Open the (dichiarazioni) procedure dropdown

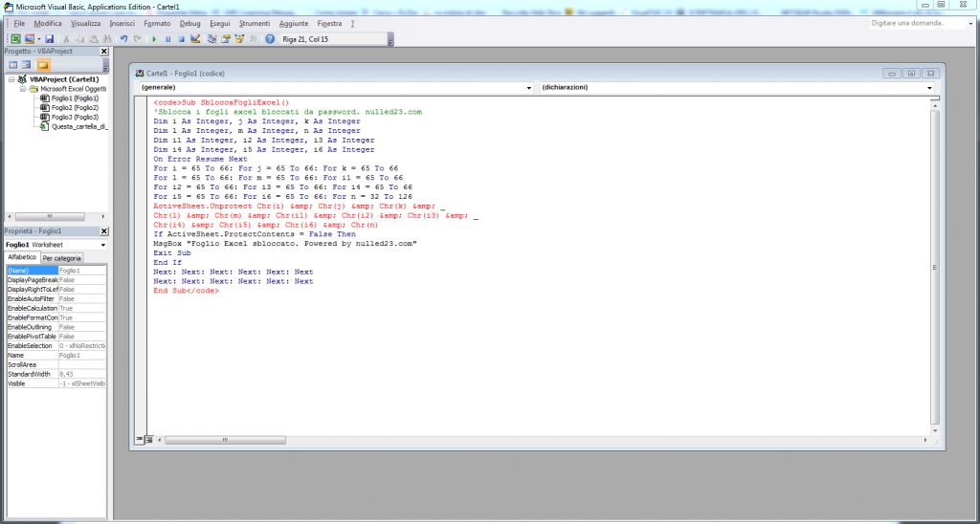click(928, 88)
